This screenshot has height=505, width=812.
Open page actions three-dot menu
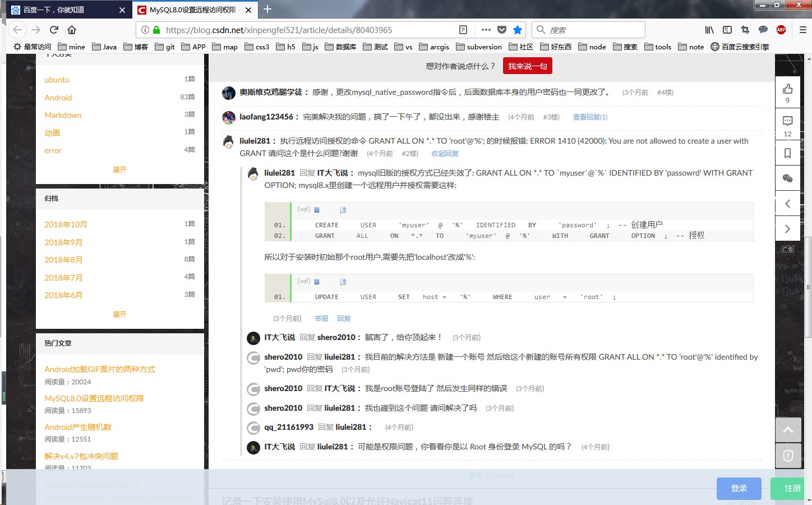(486, 30)
